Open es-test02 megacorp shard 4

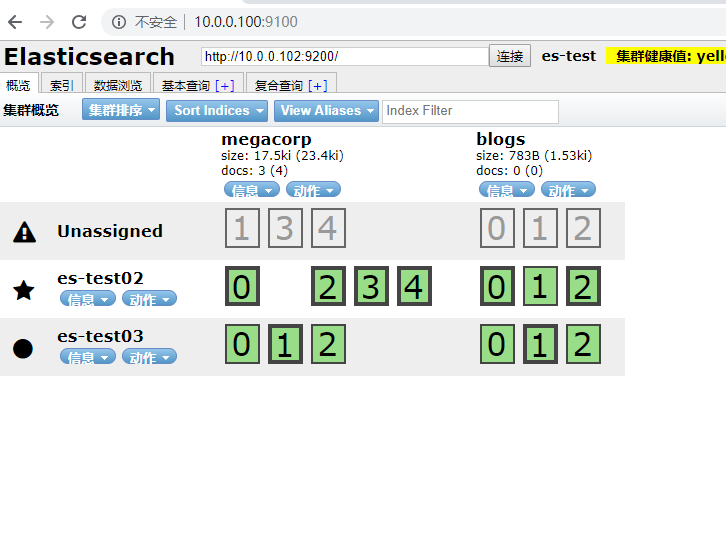tap(414, 286)
